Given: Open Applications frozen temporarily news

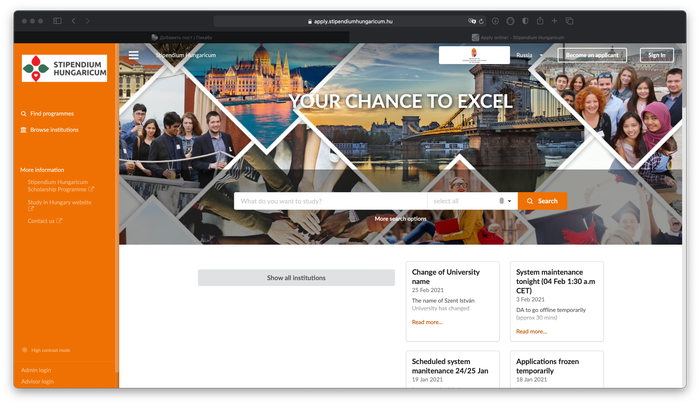Looking at the screenshot, I should 547,366.
